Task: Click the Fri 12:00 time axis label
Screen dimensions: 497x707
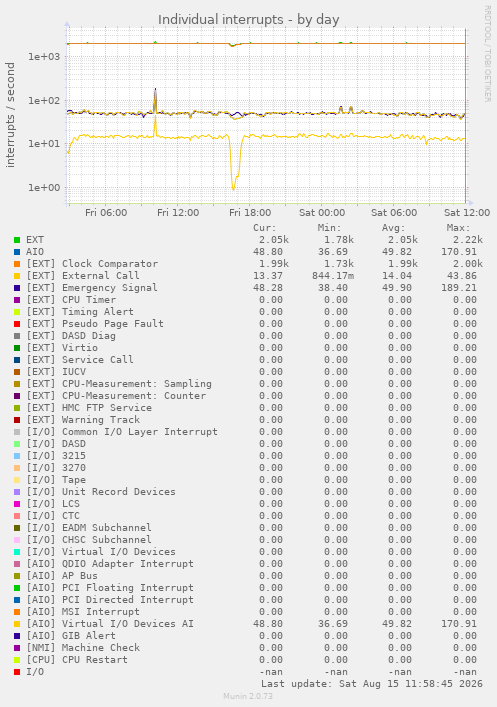Action: click(x=178, y=213)
